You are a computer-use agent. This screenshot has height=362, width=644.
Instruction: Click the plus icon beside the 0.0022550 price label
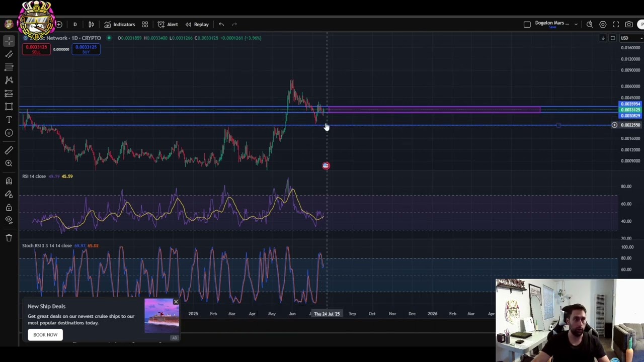coord(614,125)
